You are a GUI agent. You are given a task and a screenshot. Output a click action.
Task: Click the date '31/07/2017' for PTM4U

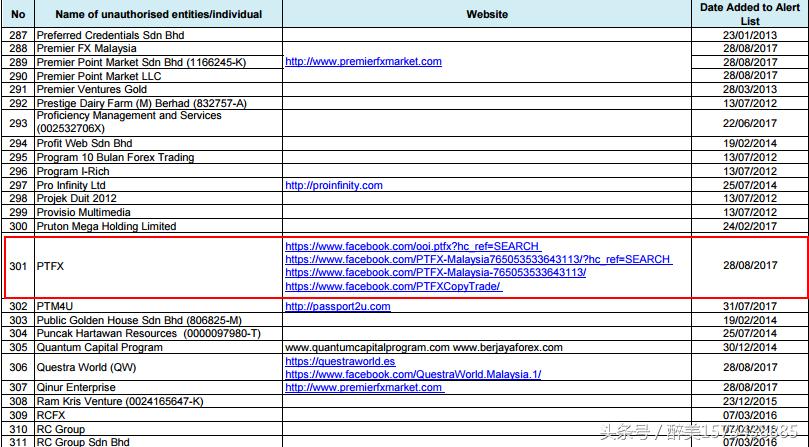[750, 306]
